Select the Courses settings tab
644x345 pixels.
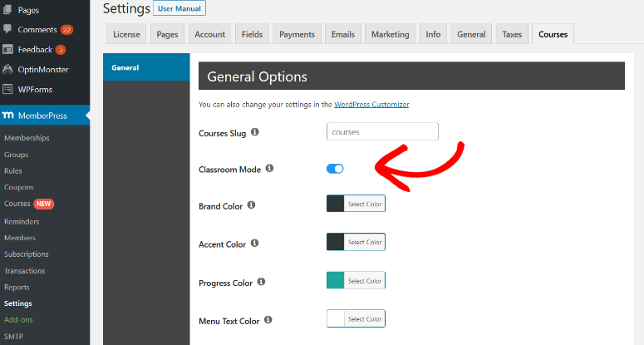[553, 34]
